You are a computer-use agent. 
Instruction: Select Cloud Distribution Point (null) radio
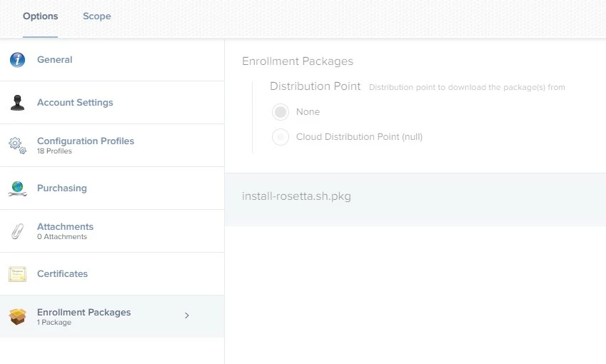(281, 137)
